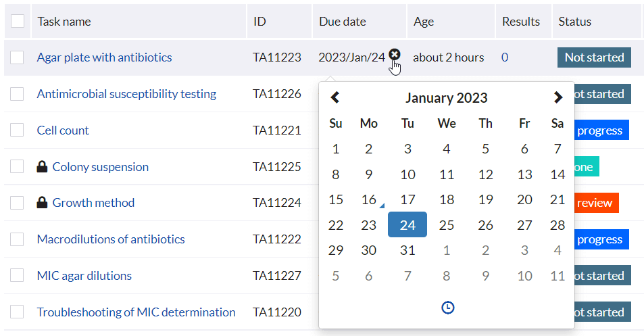Check the Agar plate with antibiotics row
644x336 pixels.
click(x=17, y=57)
